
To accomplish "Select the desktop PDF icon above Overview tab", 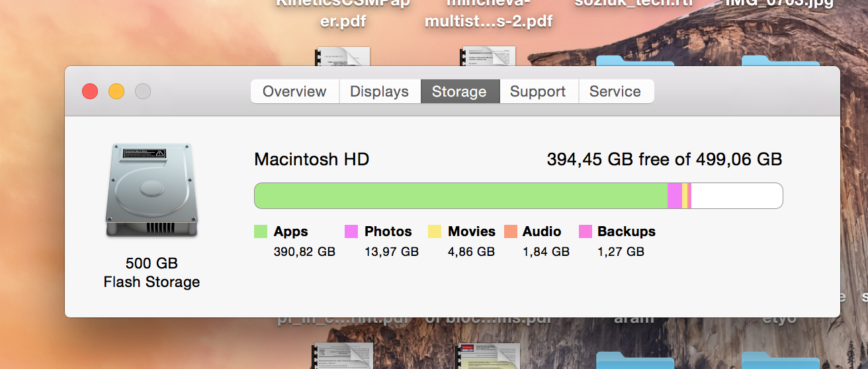I will tap(343, 56).
